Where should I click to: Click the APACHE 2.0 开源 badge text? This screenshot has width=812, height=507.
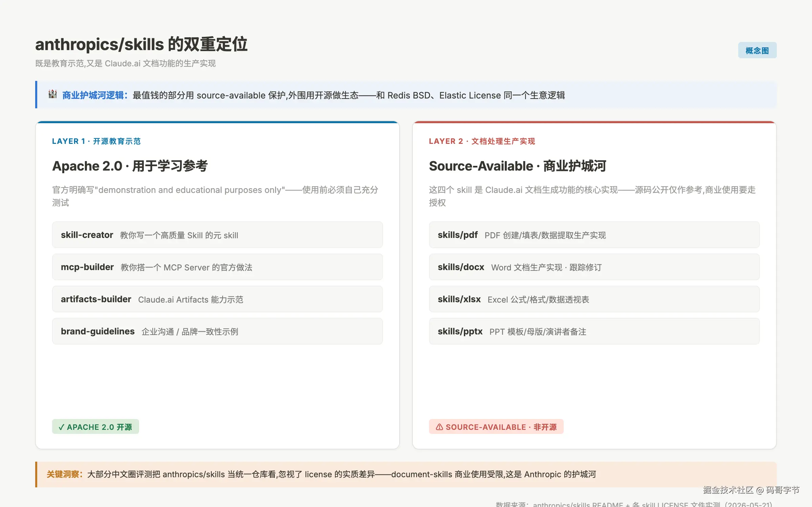(x=99, y=427)
